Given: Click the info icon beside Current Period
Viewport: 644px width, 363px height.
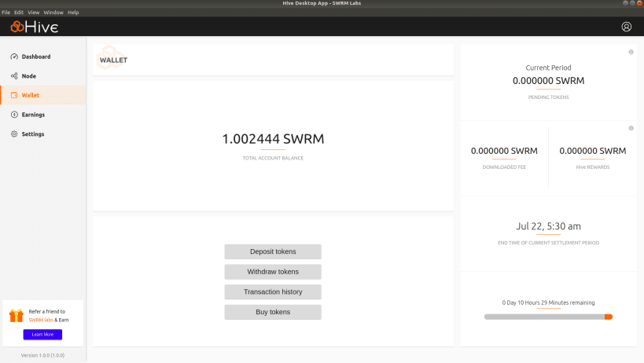Looking at the screenshot, I should pyautogui.click(x=631, y=52).
